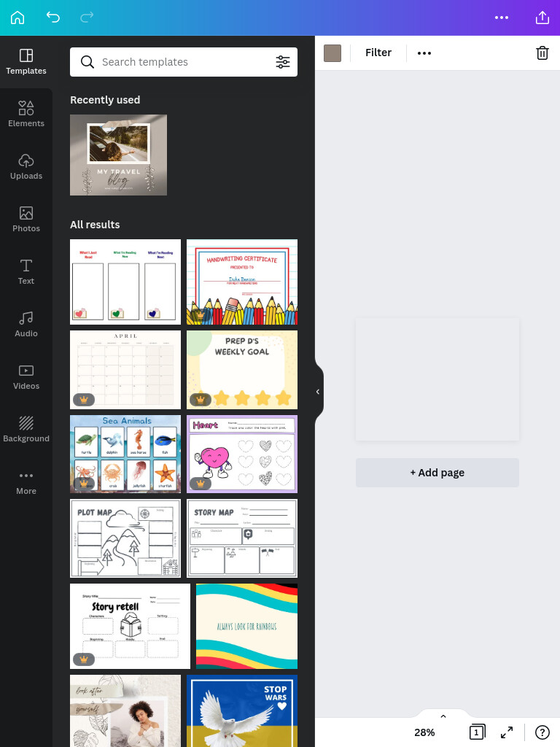Open the Background panel
The image size is (560, 747).
point(26,430)
